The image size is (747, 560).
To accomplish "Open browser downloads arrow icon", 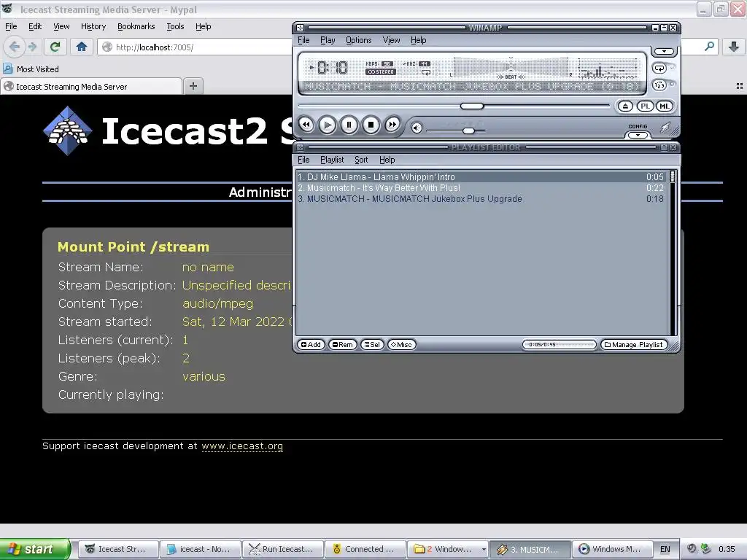I will [734, 47].
